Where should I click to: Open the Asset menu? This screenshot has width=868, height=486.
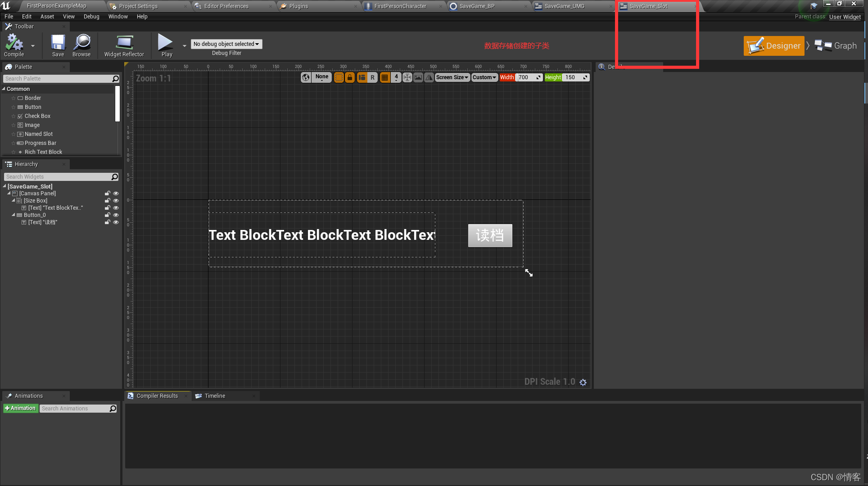pos(47,17)
